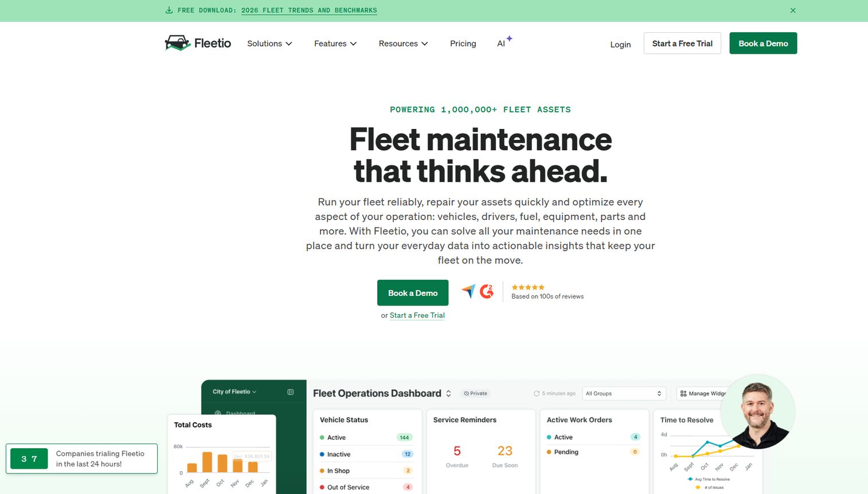Click the G2 logo

[487, 291]
